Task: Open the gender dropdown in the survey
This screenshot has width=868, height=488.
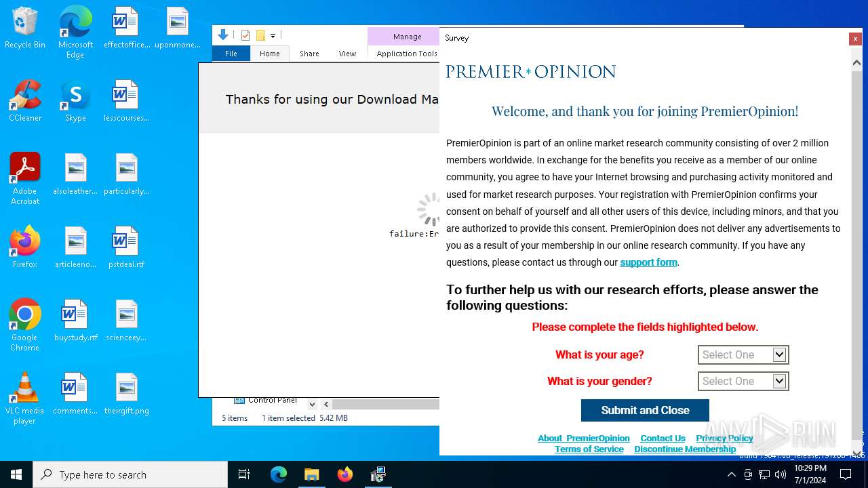Action: (x=743, y=381)
